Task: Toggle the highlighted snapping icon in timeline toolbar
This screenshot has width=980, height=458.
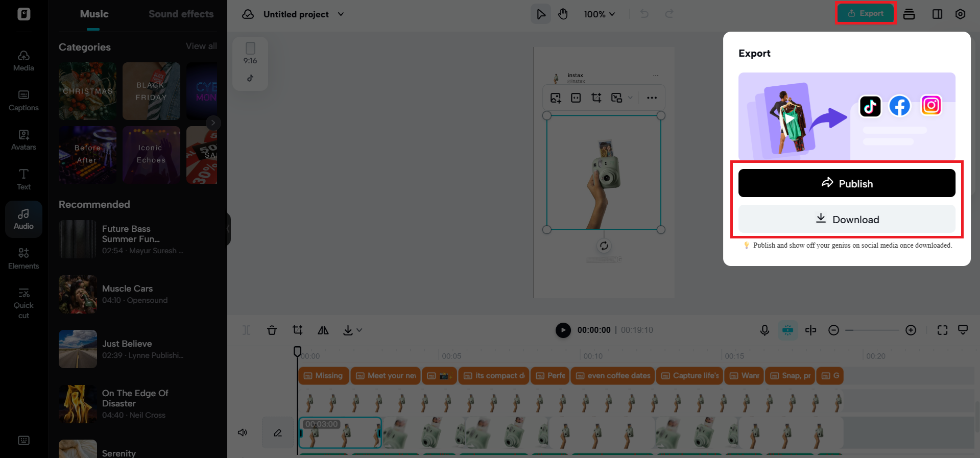Action: (788, 330)
